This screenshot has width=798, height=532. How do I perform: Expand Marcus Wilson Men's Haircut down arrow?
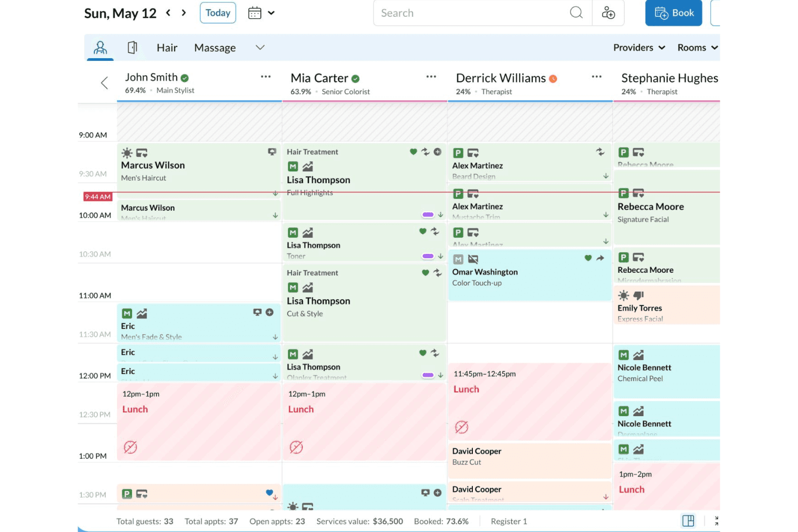point(276,193)
